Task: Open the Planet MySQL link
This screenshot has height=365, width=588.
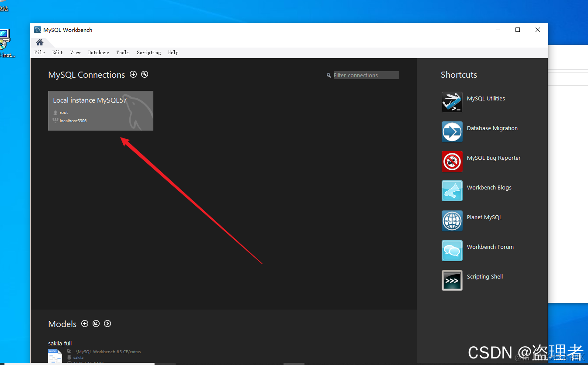Action: (x=484, y=217)
